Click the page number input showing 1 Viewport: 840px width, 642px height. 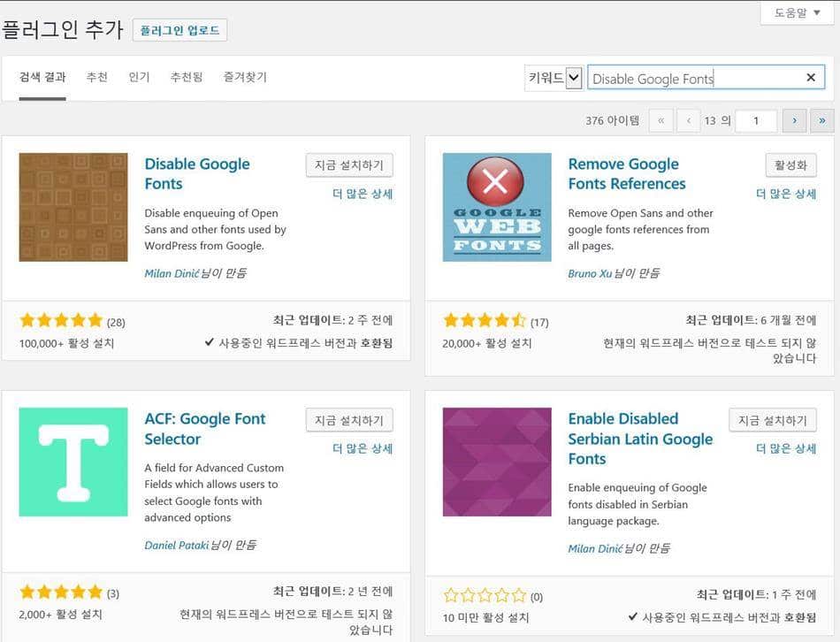[756, 120]
